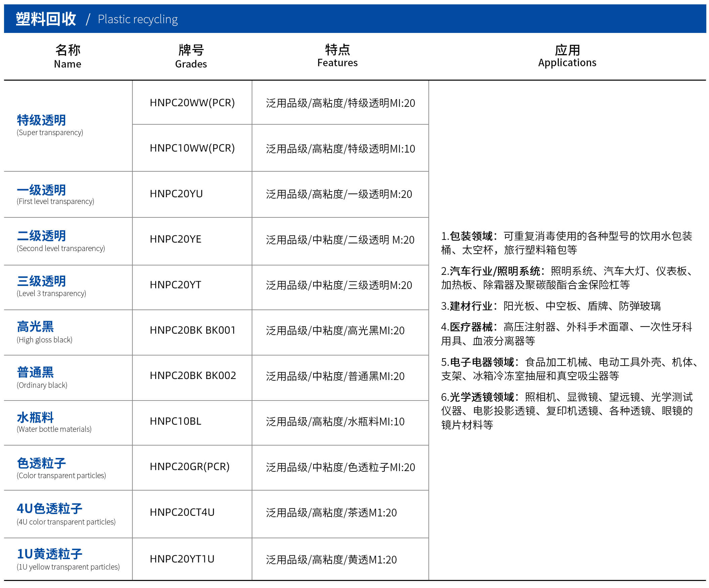Viewport: 709px width, 588px height.
Task: Click the HNPC20GR(PCR) grade cell
Action: (x=190, y=466)
